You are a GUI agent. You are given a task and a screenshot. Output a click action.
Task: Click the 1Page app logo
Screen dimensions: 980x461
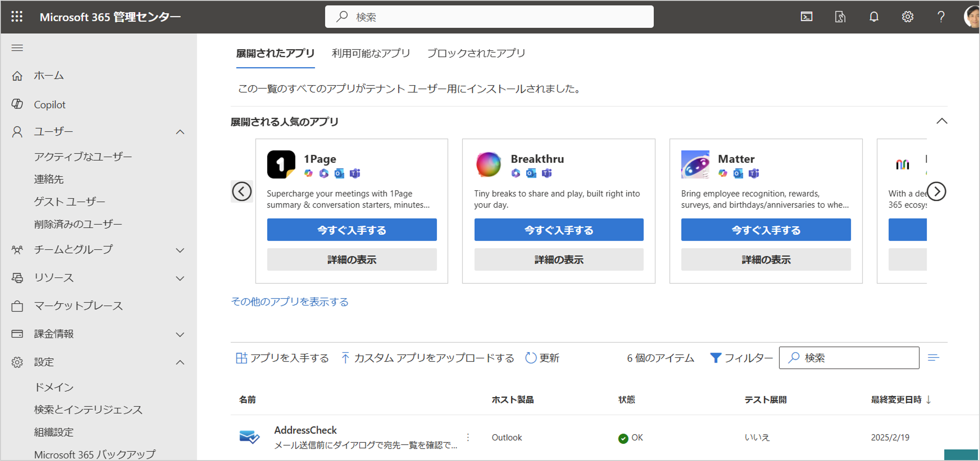pos(281,165)
